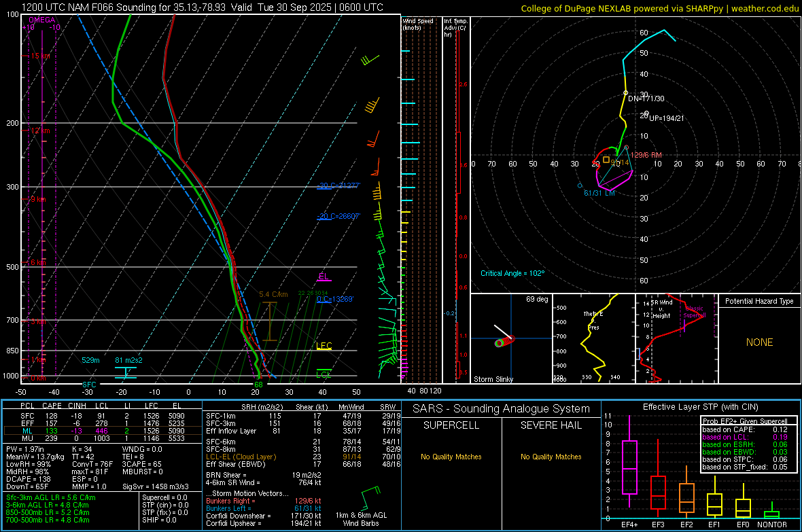Click the 'K = 34' index value

(82, 449)
